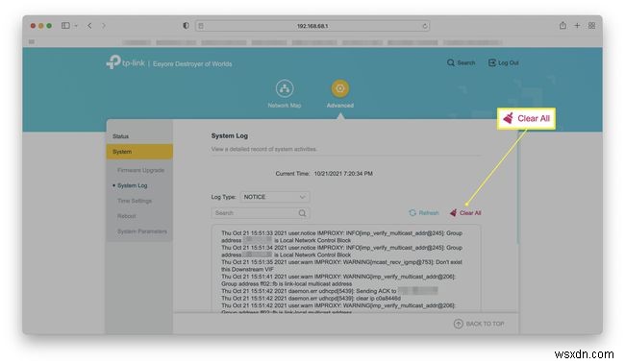Open the sidebar options chevron

(x=76, y=26)
